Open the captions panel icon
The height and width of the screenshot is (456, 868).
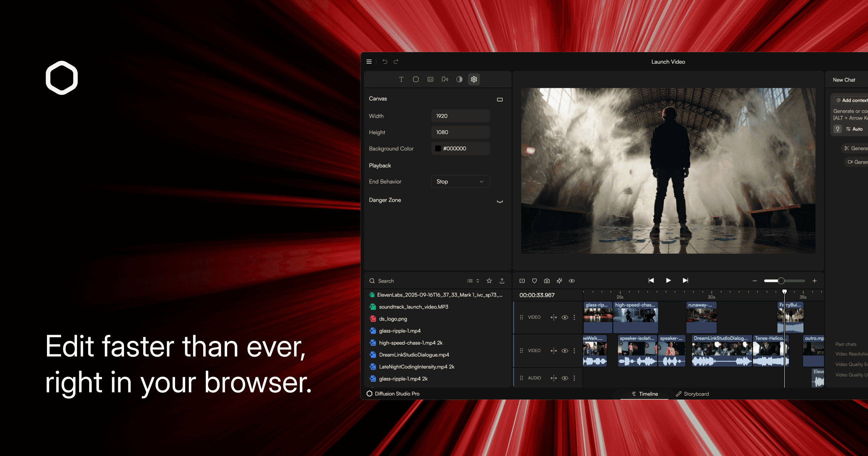430,79
